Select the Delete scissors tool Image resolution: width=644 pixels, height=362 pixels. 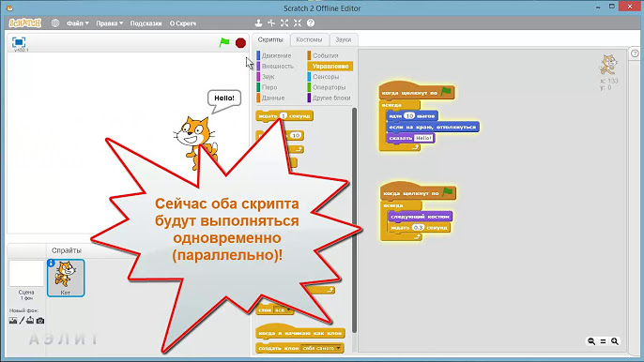(271, 23)
